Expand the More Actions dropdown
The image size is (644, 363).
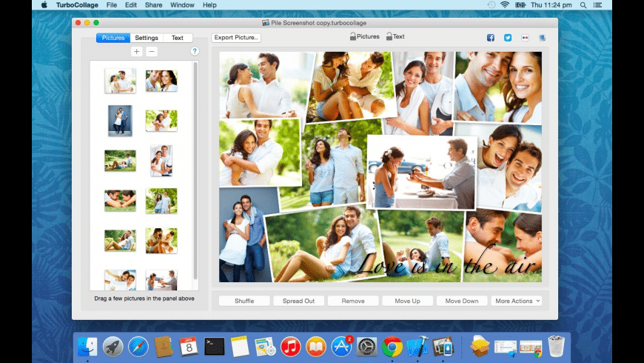point(517,301)
